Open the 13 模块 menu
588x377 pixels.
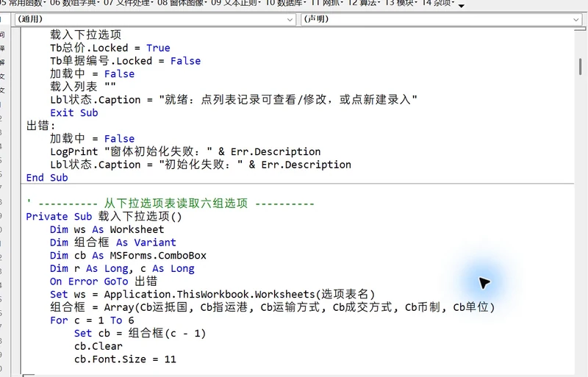click(401, 3)
